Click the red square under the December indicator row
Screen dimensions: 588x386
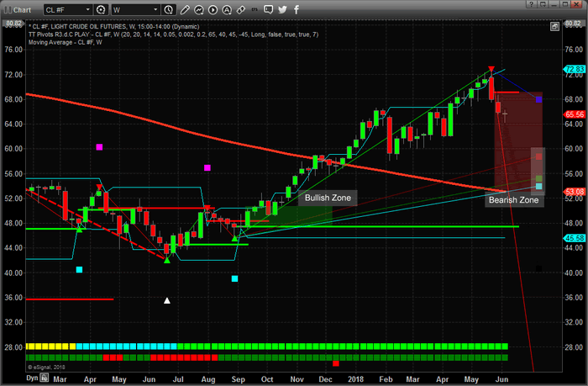pos(336,363)
